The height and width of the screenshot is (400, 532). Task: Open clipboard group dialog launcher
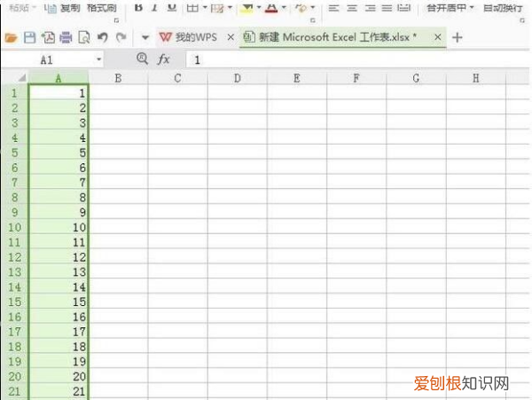point(116,20)
